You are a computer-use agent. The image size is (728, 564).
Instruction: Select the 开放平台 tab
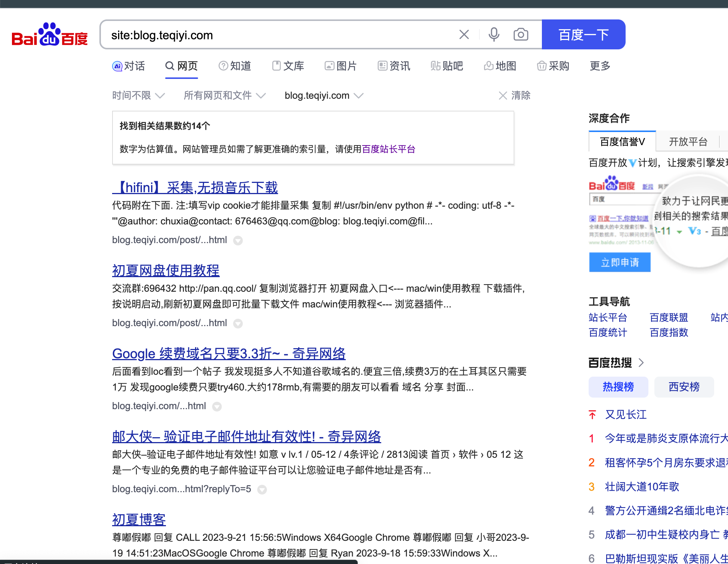(x=688, y=141)
